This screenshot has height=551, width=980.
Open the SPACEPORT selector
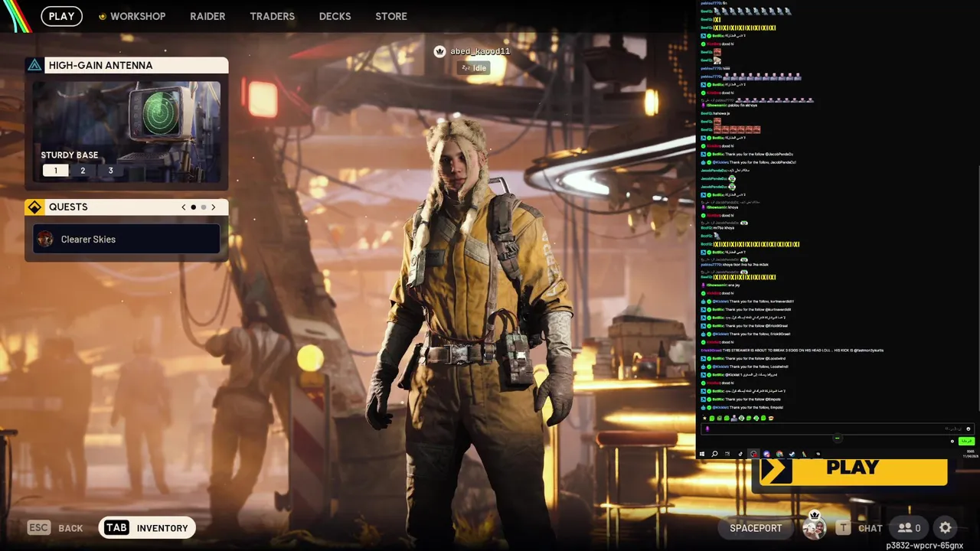[x=756, y=528]
